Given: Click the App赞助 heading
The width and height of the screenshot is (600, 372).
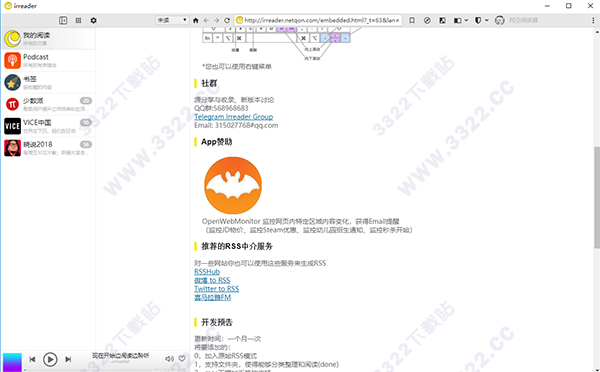Looking at the screenshot, I should 217,142.
